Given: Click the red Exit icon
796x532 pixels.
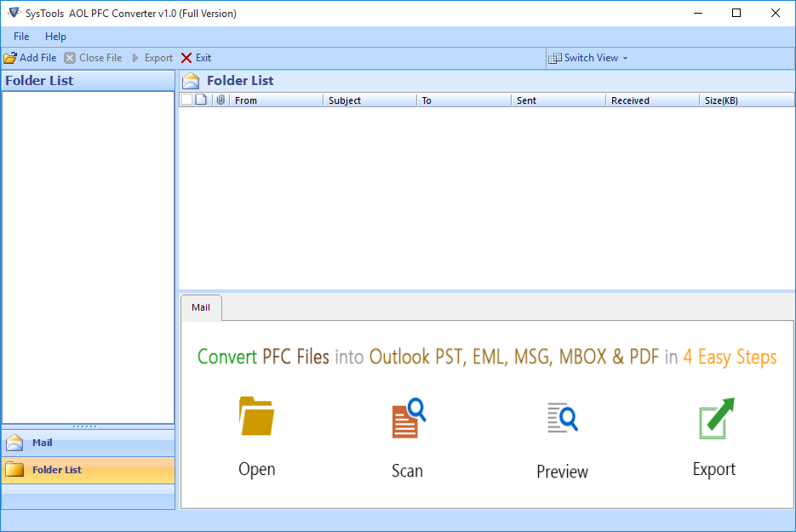Looking at the screenshot, I should tap(186, 58).
